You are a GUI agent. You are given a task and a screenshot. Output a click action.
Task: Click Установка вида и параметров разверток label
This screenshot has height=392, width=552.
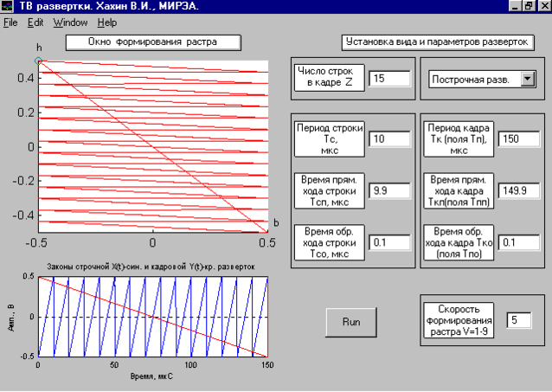438,42
